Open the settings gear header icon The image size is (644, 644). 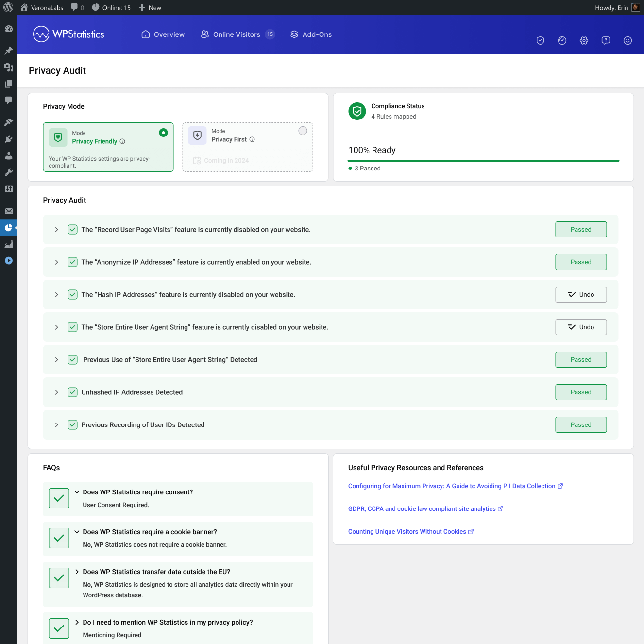coord(584,40)
